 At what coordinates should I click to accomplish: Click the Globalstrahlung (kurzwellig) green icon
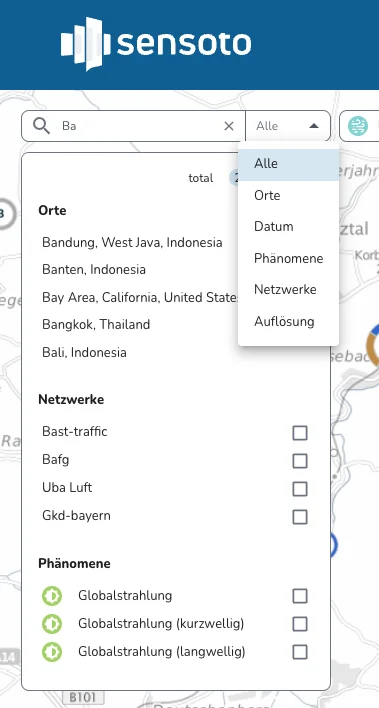point(52,624)
